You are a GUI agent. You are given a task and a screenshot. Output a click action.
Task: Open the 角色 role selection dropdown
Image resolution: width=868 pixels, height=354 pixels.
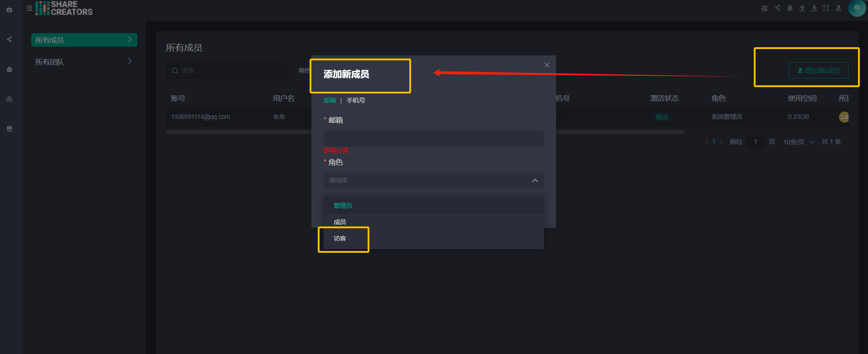tap(433, 181)
